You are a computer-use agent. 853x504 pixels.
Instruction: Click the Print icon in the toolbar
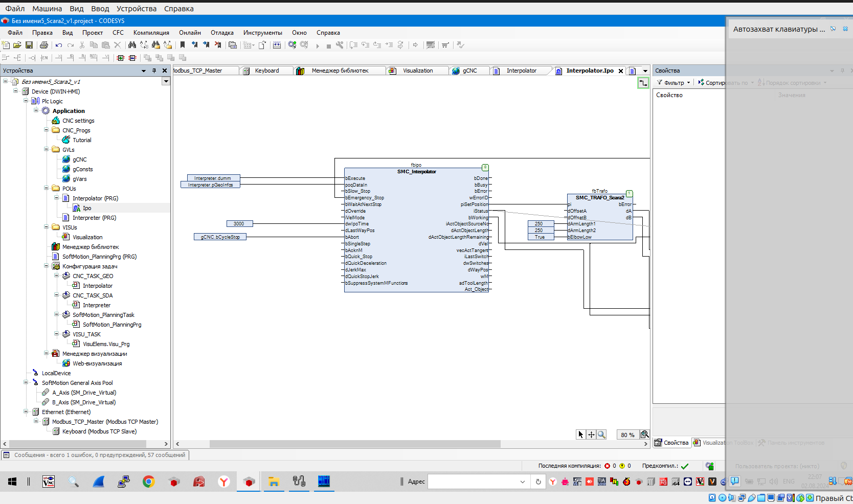pos(44,45)
